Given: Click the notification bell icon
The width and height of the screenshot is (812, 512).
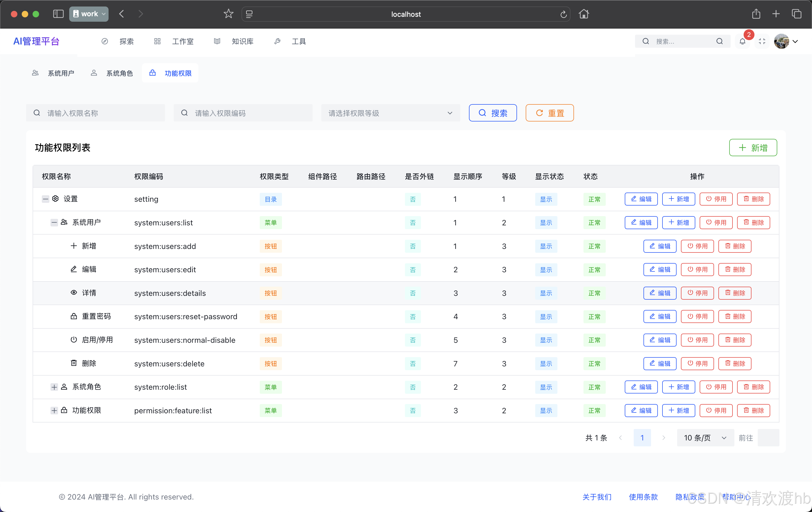Looking at the screenshot, I should (x=742, y=41).
